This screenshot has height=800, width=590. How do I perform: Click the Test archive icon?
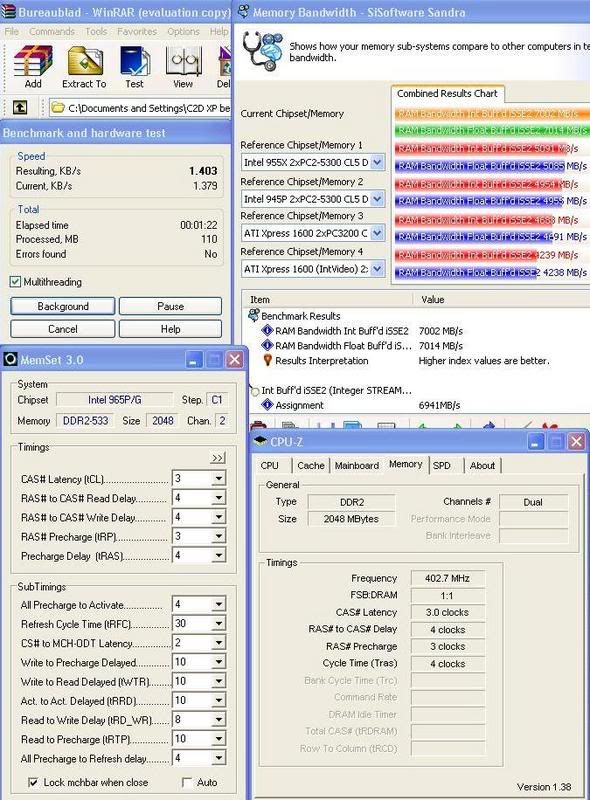point(135,61)
